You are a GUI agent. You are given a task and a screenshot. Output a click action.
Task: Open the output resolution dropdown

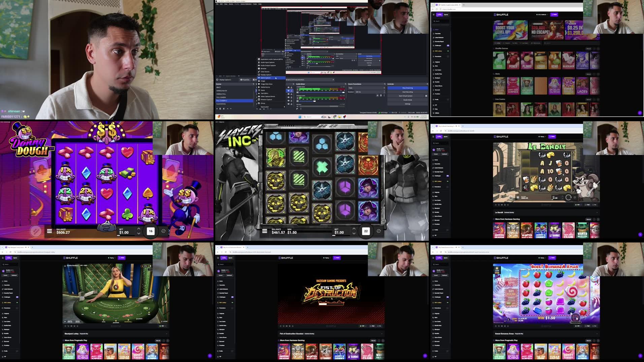[333, 79]
